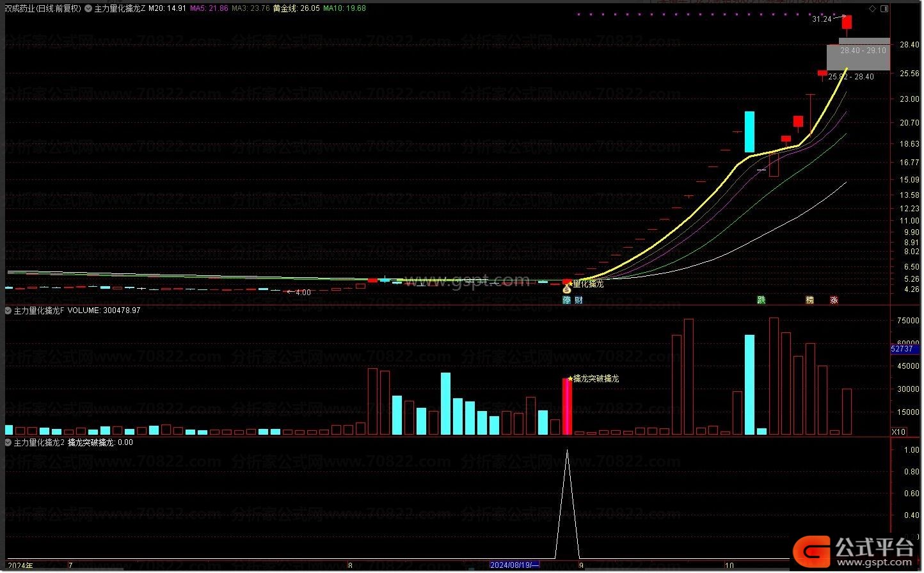The image size is (924, 573).
Task: Select the 2024/08/19 date marker
Action: point(515,565)
